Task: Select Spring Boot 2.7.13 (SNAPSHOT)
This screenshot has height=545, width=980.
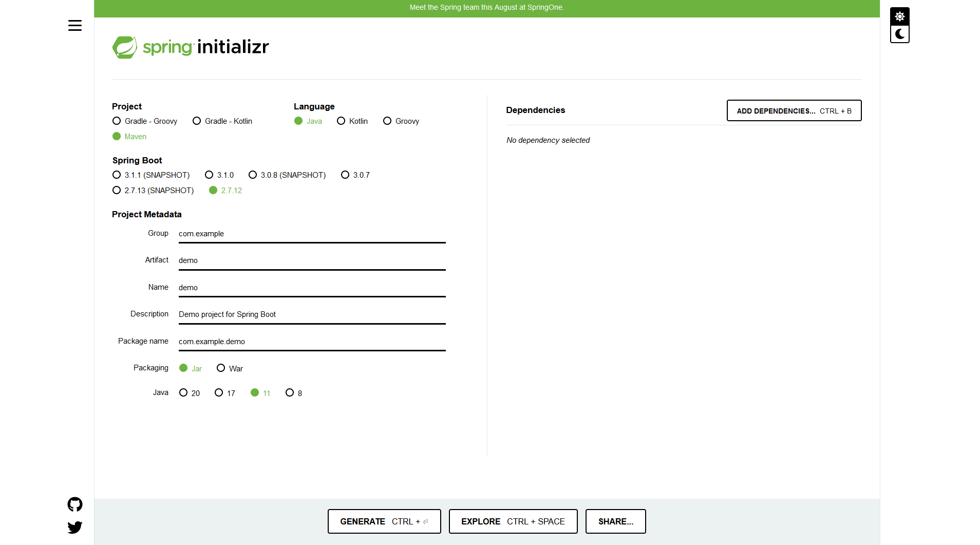Action: (153, 191)
